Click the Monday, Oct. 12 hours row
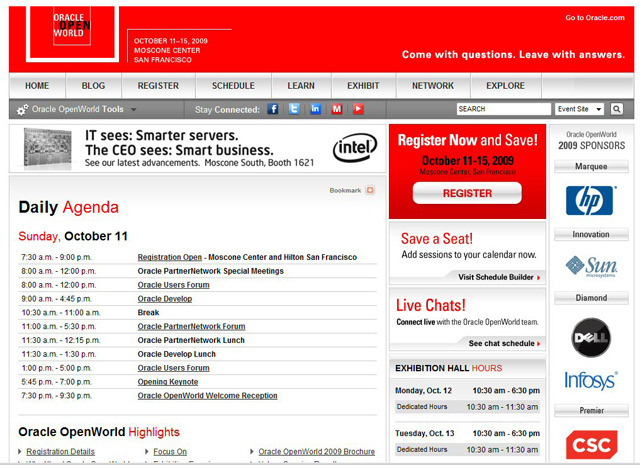This screenshot has height=465, width=640. pos(467,391)
